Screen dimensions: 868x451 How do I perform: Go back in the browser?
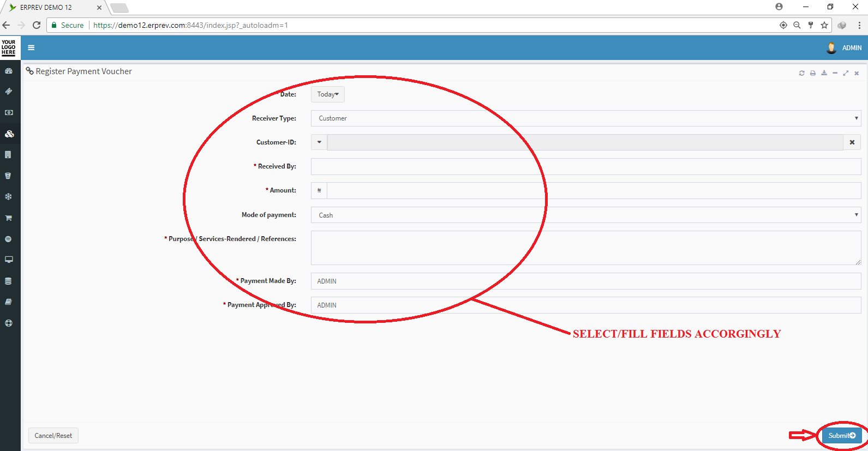(7, 25)
